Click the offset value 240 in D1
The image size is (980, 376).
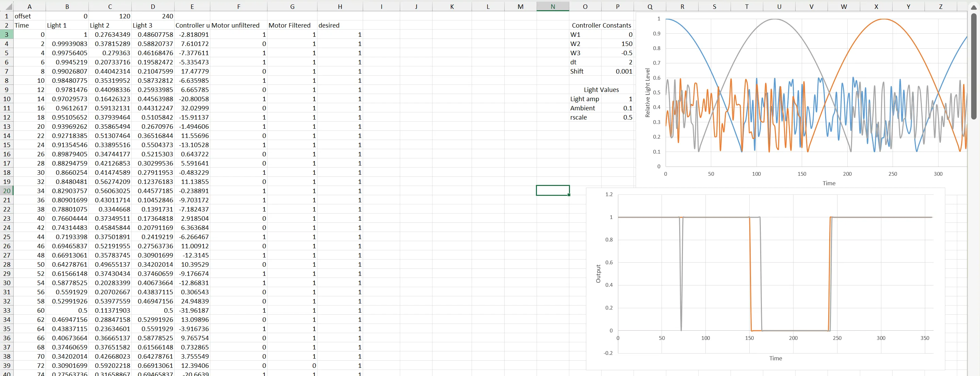[x=153, y=16]
